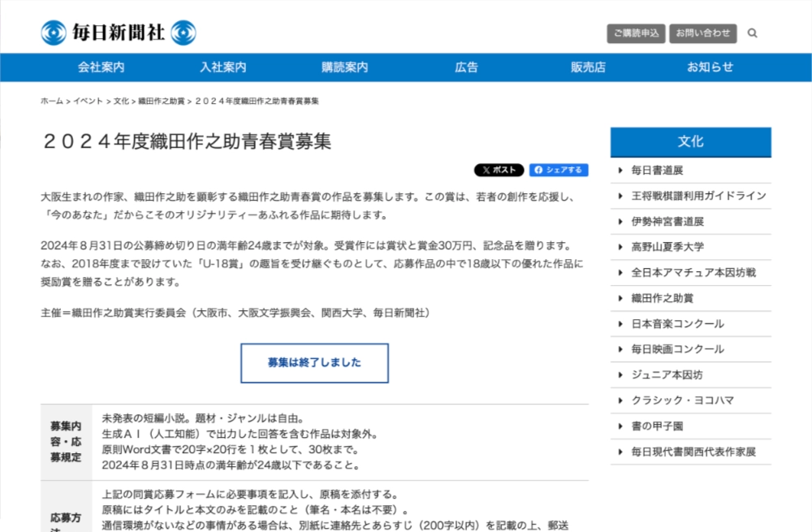Image resolution: width=812 pixels, height=532 pixels.
Task: Click arrow bullet beside 日本音楽コンクール
Action: (620, 324)
